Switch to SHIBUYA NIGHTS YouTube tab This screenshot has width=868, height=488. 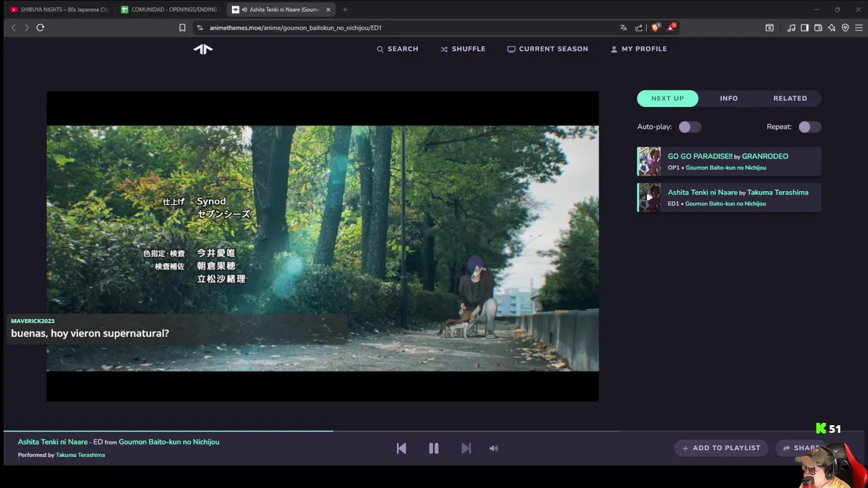pos(59,9)
